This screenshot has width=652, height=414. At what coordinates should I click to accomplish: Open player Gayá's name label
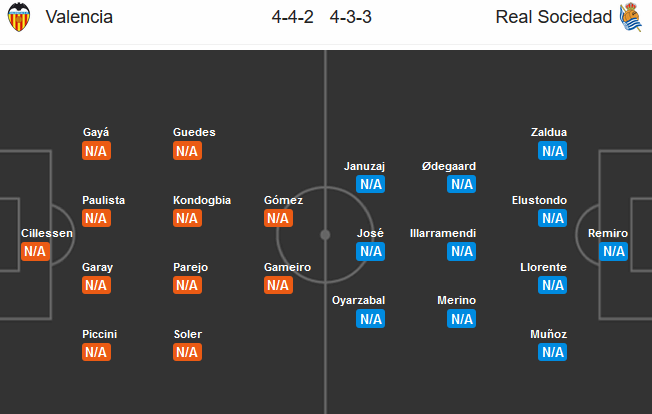click(96, 132)
